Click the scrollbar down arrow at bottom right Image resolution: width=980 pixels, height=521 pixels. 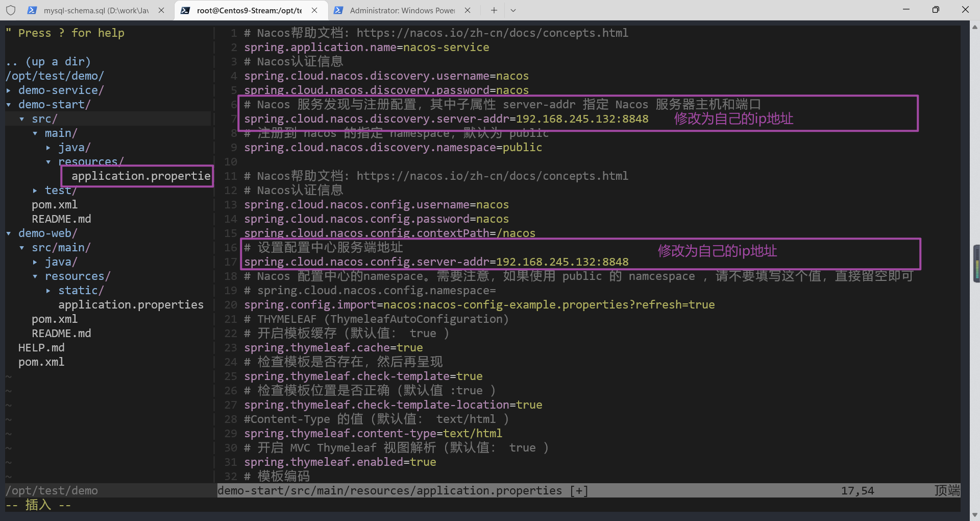(x=974, y=514)
